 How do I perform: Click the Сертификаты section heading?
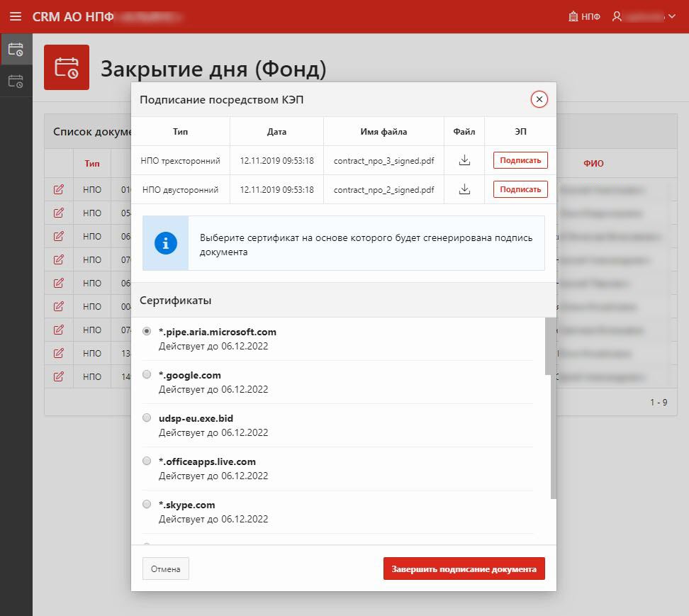[175, 301]
